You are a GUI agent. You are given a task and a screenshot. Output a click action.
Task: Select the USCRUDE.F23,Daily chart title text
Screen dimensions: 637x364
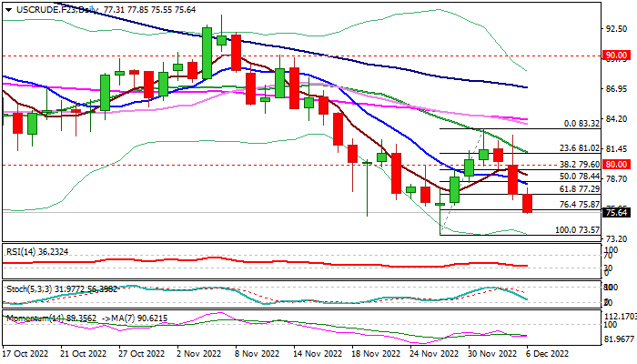56,9
